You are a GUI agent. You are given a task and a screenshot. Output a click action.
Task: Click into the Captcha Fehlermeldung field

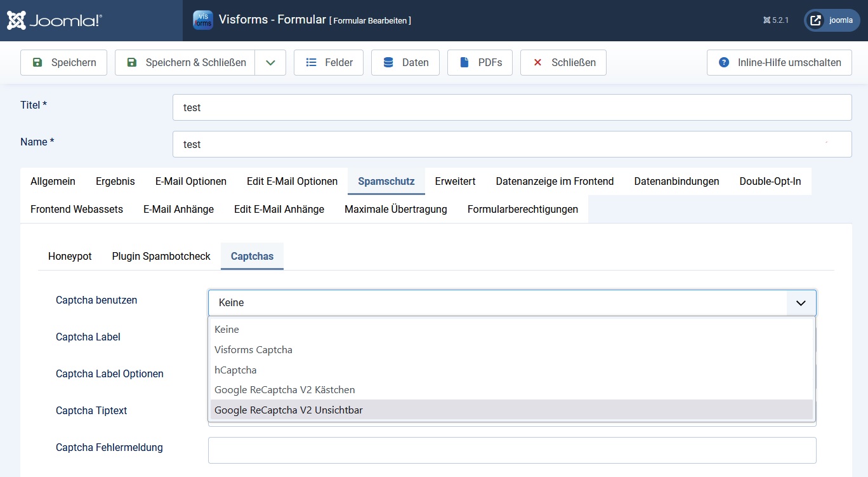(511, 450)
